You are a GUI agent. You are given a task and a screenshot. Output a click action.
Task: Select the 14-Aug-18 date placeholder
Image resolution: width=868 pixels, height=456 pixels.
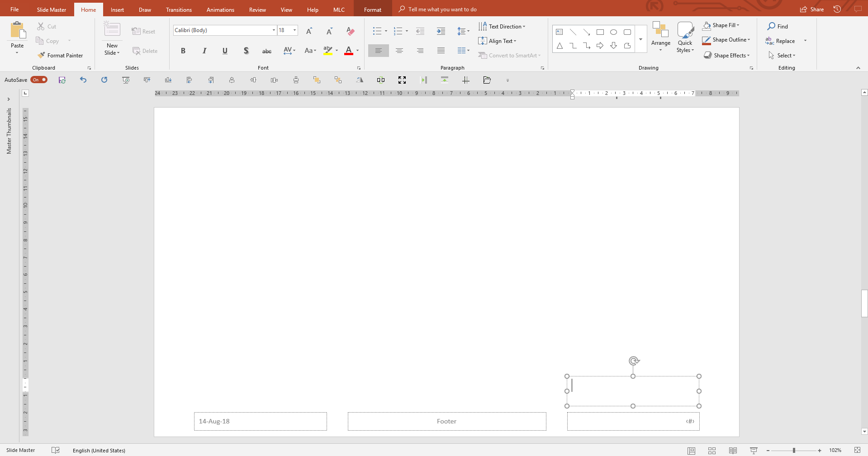[x=261, y=421]
